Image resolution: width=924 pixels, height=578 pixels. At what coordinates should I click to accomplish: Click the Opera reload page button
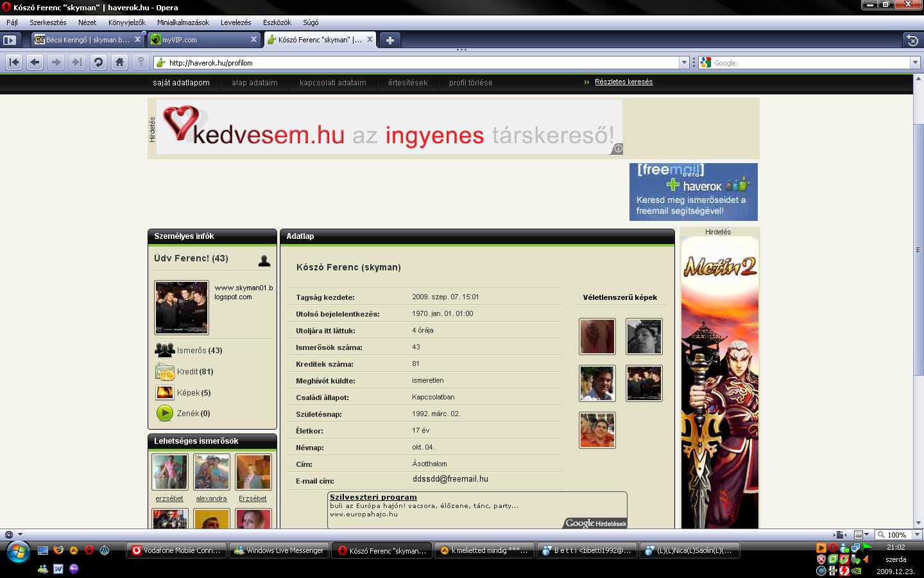click(x=98, y=62)
